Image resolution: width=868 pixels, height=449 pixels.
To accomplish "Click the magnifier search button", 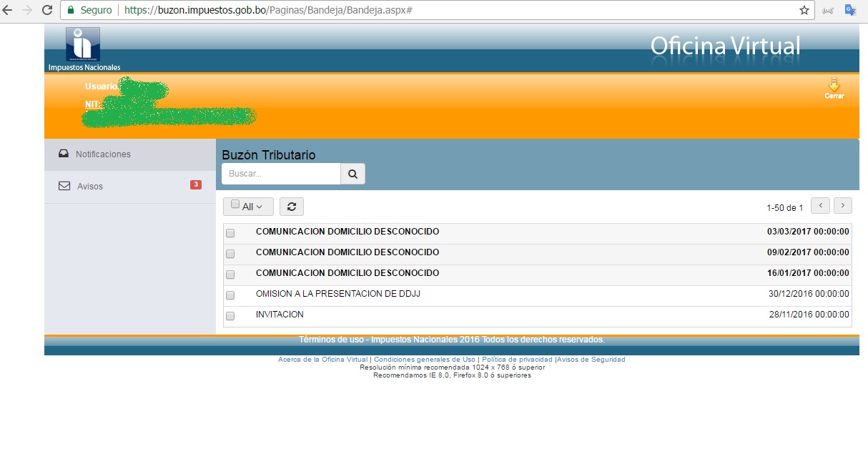I will 352,174.
